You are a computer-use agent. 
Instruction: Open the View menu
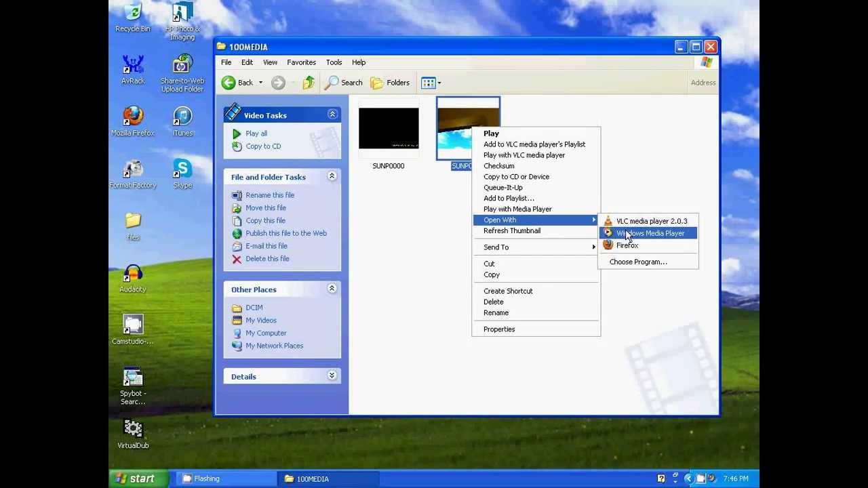[x=270, y=62]
